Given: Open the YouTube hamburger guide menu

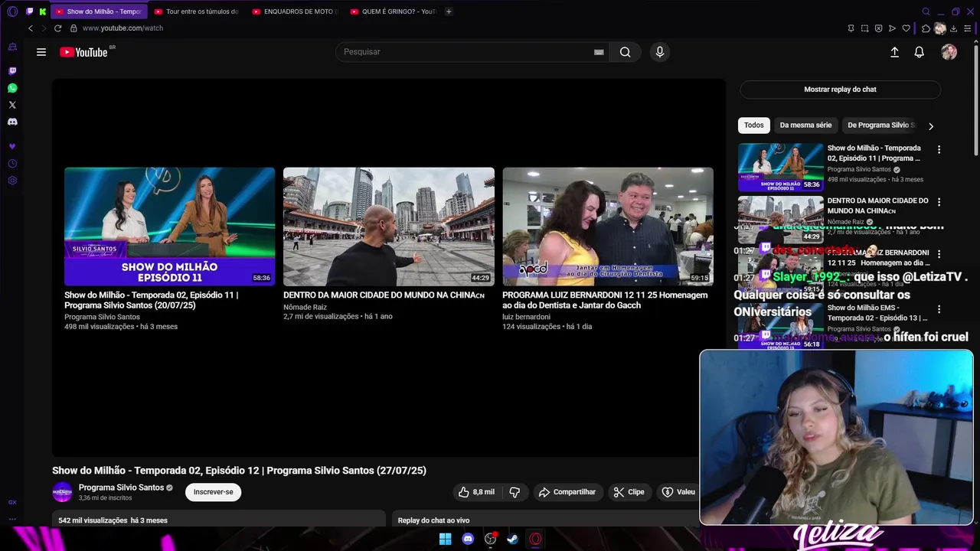Looking at the screenshot, I should [x=41, y=52].
